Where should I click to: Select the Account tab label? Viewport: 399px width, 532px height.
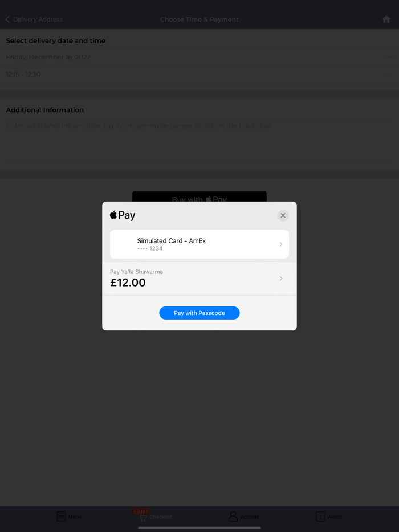click(250, 517)
